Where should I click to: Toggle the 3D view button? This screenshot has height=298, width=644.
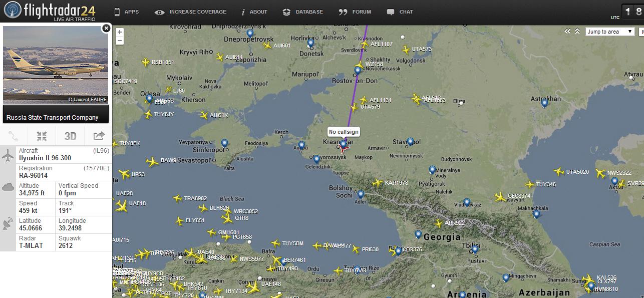(70, 136)
